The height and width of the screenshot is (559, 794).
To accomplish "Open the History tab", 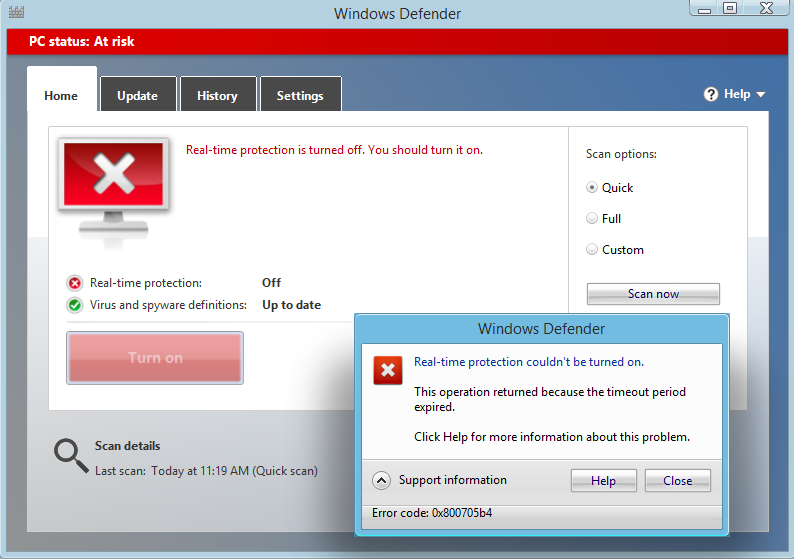I will point(218,94).
